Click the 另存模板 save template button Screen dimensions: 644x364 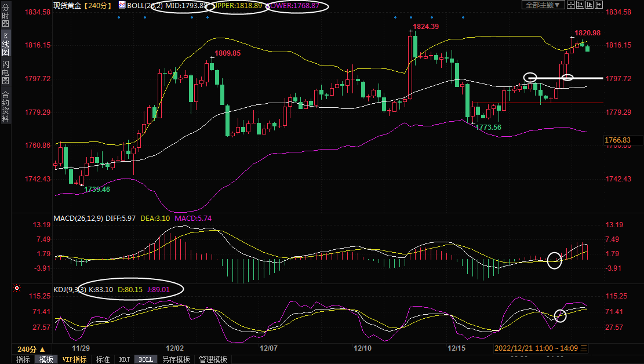[176, 359]
